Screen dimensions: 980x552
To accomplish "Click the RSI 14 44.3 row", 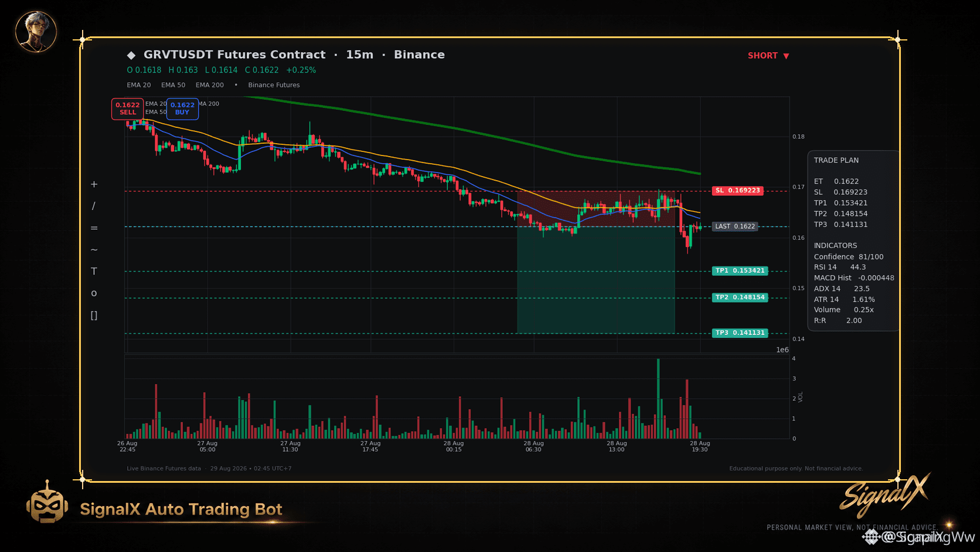I will click(x=840, y=267).
